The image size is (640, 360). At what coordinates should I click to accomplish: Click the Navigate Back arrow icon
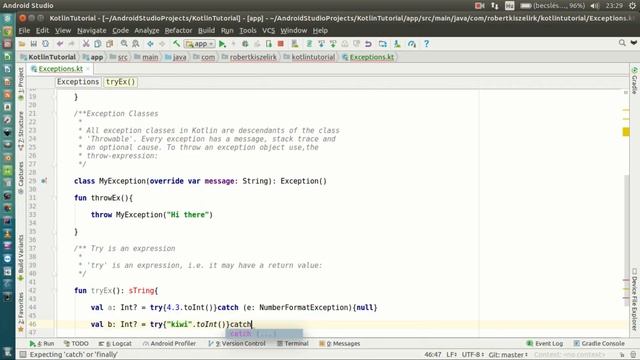click(x=150, y=44)
